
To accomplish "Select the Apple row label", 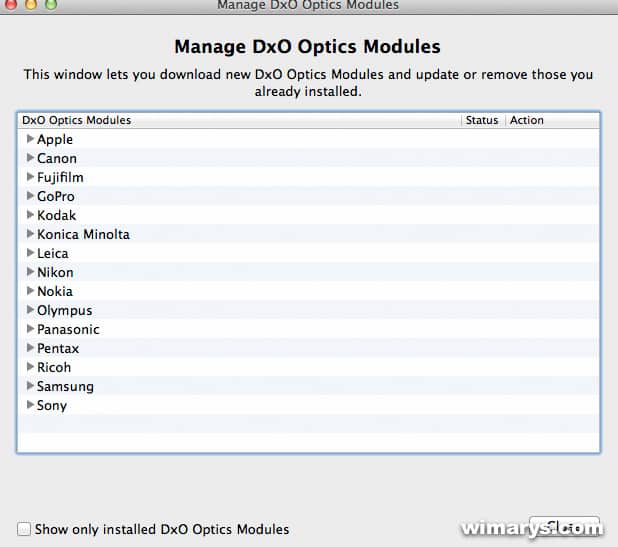I will click(55, 140).
